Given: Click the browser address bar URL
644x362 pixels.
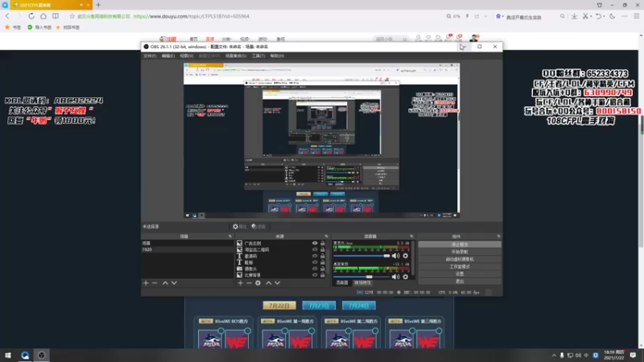Looking at the screenshot, I should 192,16.
